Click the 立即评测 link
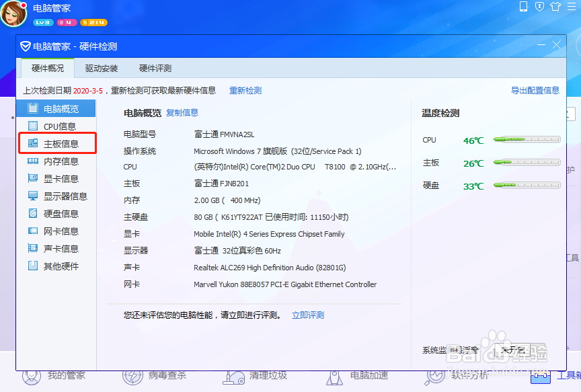 click(x=308, y=315)
